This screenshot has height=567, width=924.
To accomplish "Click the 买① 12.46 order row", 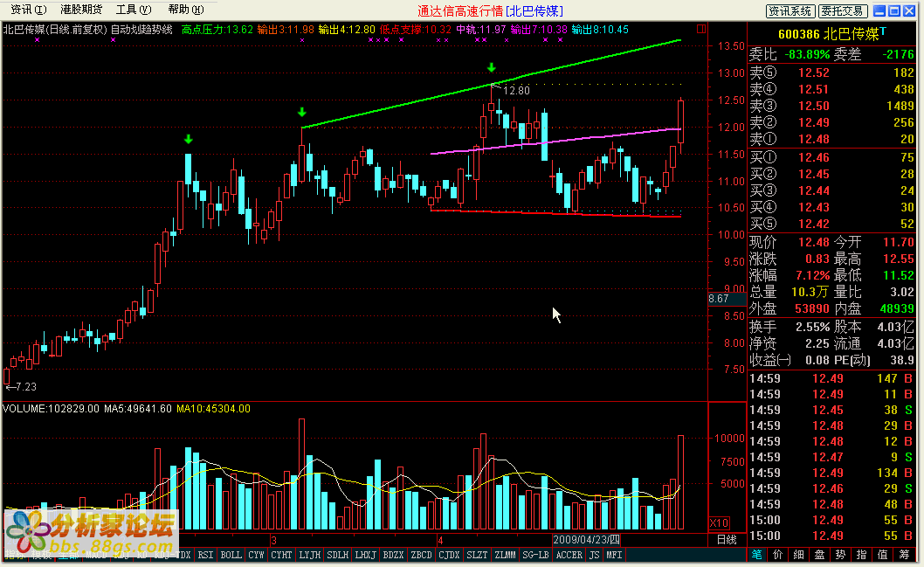I will (831, 157).
